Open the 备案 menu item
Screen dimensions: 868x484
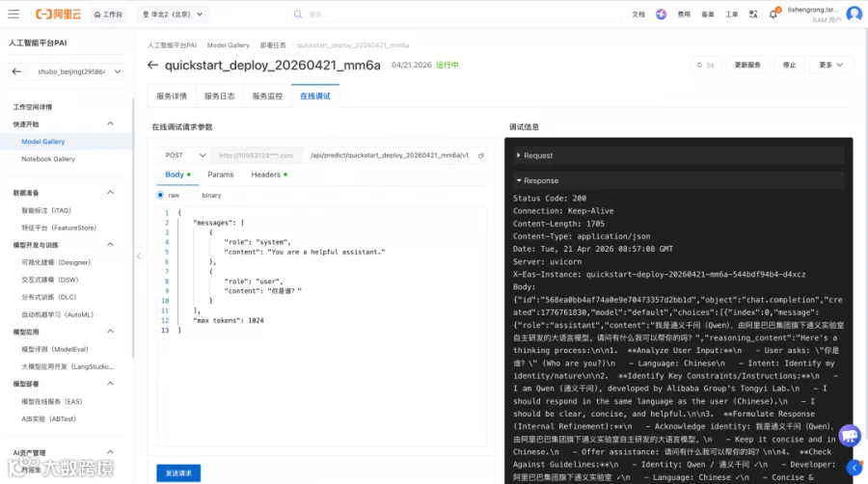tap(708, 14)
